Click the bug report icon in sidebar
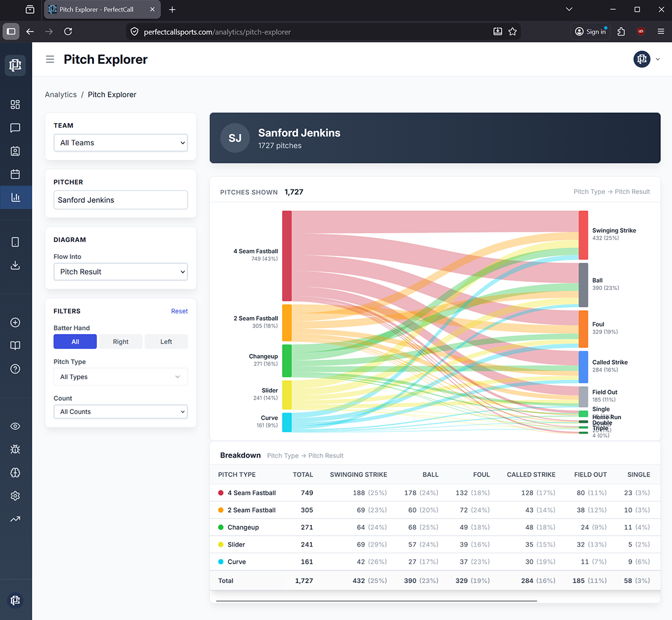 coord(16,449)
